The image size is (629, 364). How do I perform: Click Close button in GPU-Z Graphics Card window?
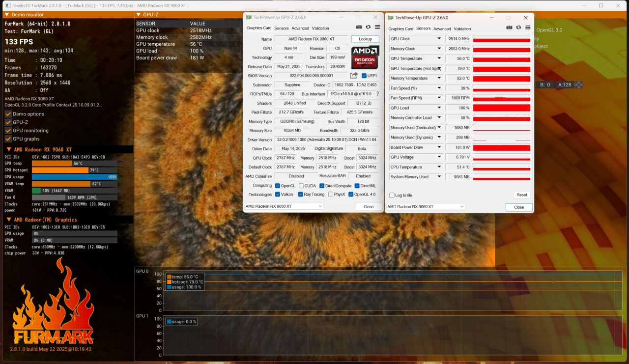tap(369, 207)
